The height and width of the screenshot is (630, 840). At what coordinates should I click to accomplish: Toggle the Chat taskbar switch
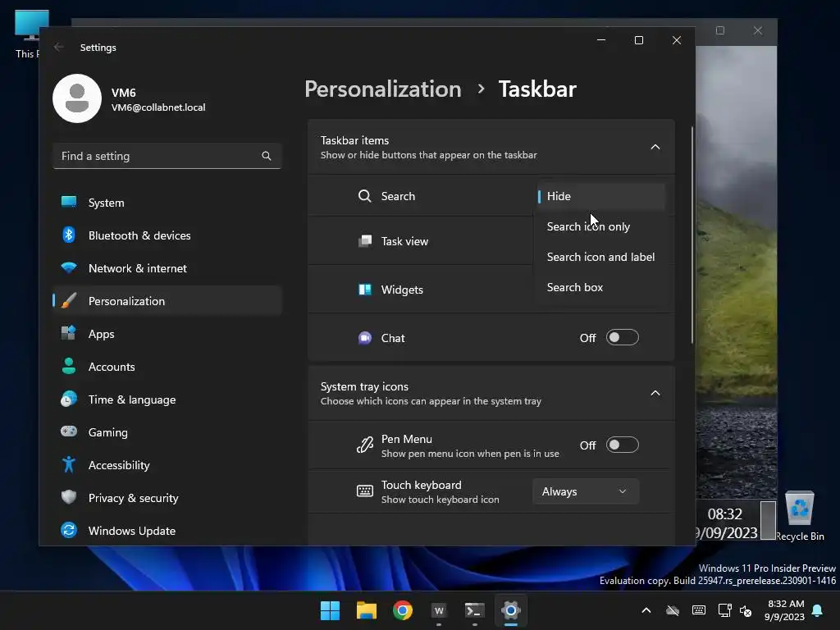[x=622, y=337]
